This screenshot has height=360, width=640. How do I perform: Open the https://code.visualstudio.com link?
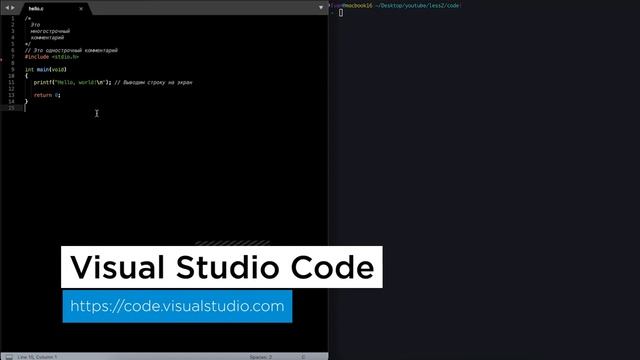[177, 306]
